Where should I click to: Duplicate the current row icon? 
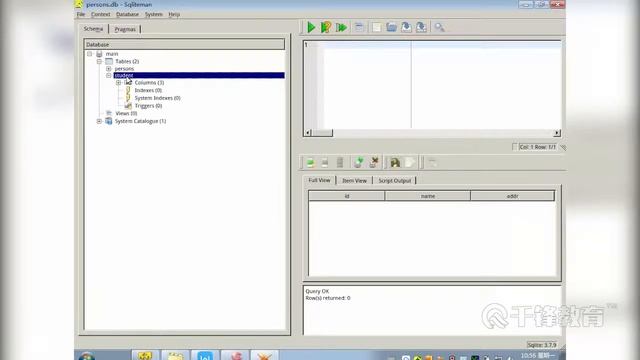tap(325, 162)
